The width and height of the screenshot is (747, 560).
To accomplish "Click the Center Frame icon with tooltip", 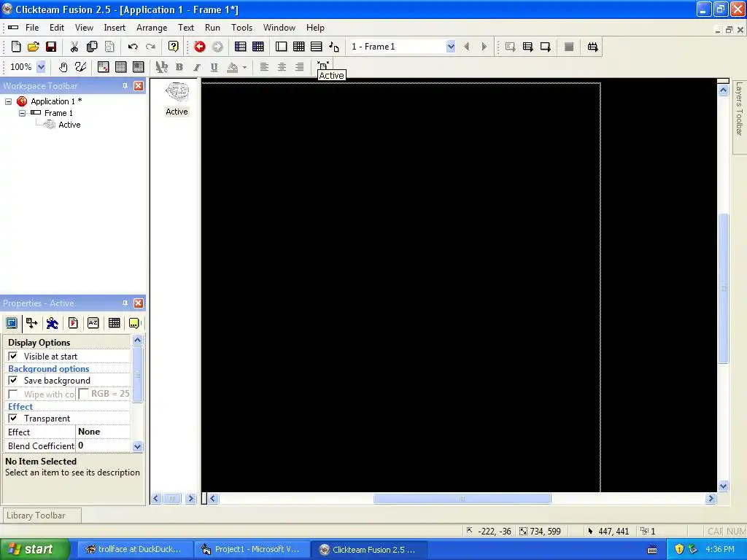I will click(323, 66).
